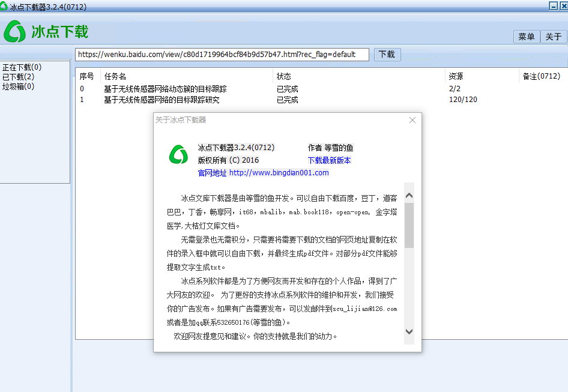Click the URL input field
Image resolution: width=568 pixels, height=392 pixels.
coord(222,55)
